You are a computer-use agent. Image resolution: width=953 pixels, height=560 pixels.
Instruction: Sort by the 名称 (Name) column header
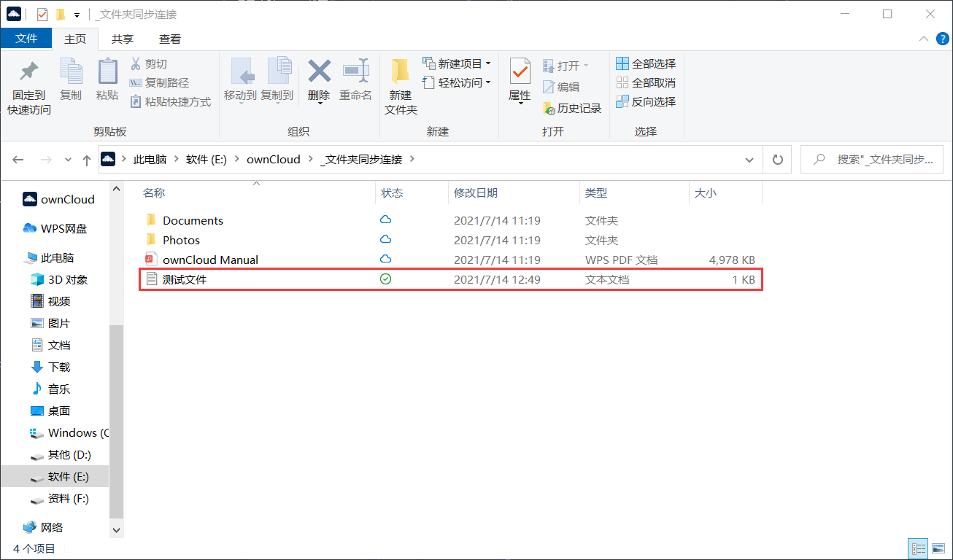point(257,193)
